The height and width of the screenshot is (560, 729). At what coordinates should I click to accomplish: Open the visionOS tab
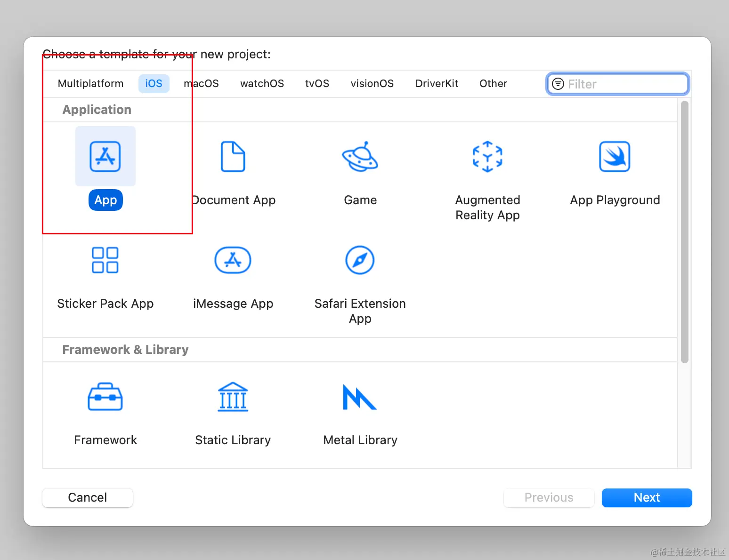point(373,83)
